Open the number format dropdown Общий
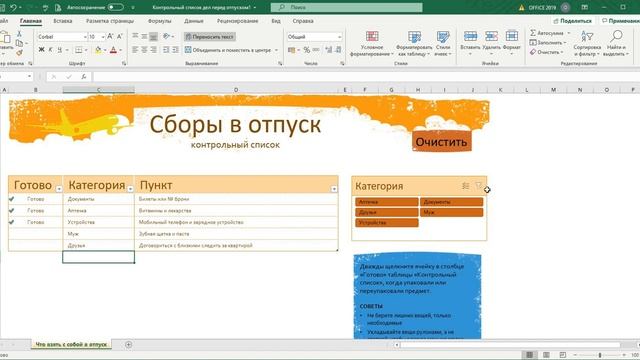 click(339, 37)
